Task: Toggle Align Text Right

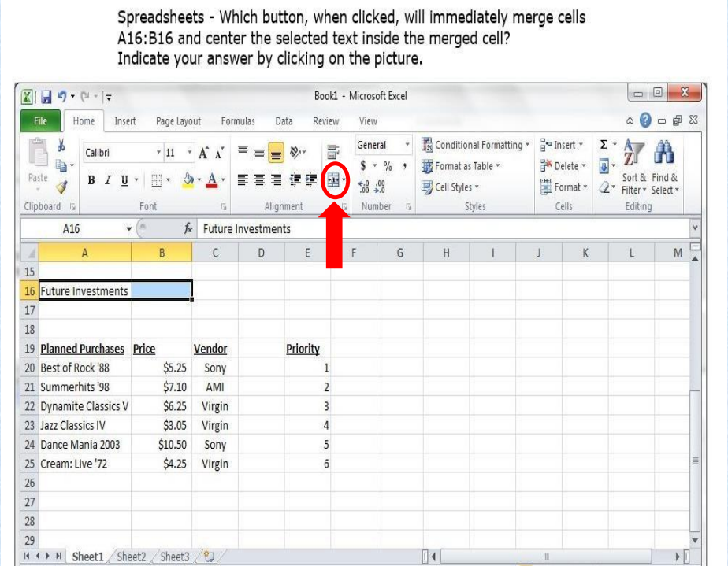Action: click(276, 180)
